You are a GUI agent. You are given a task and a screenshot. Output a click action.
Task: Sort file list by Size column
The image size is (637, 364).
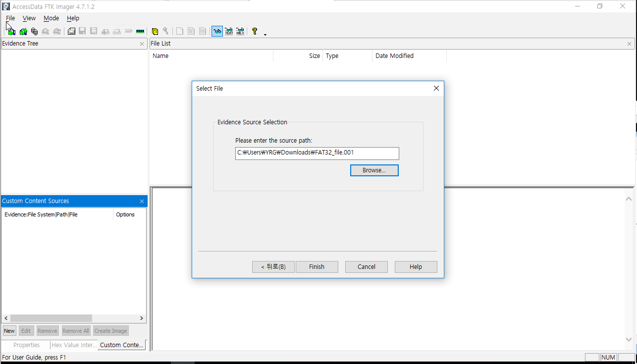[x=298, y=56]
